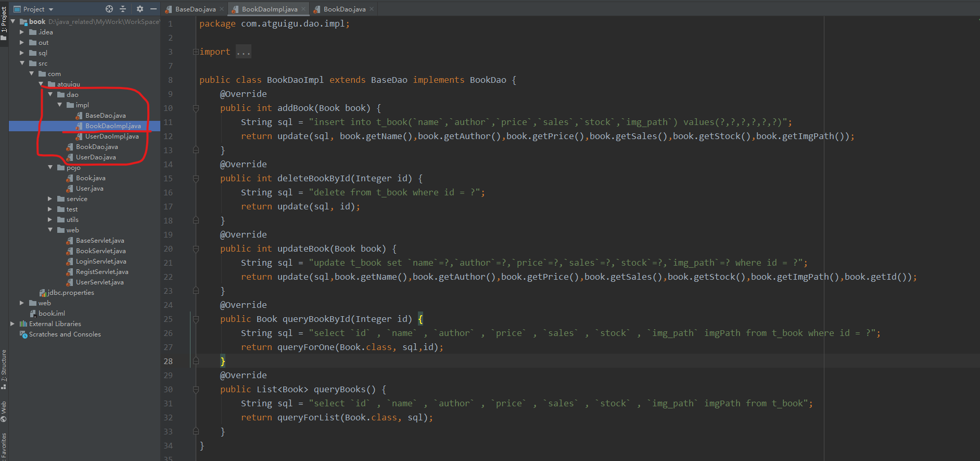Click the BaseDao.java tab file icon
The height and width of the screenshot is (461, 980).
169,9
